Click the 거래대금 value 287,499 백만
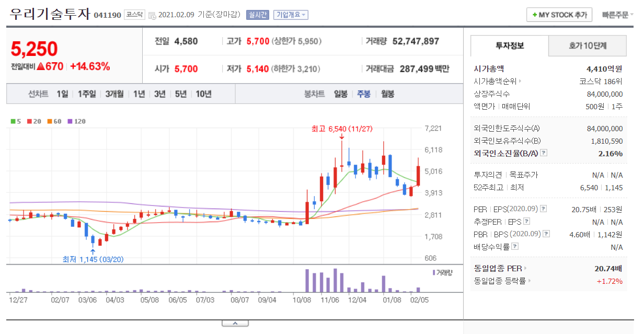Viewport: 644px width, 334px height. coord(424,68)
